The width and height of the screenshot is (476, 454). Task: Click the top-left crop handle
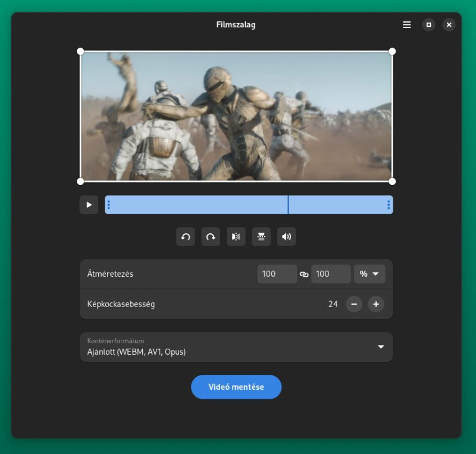pos(80,51)
